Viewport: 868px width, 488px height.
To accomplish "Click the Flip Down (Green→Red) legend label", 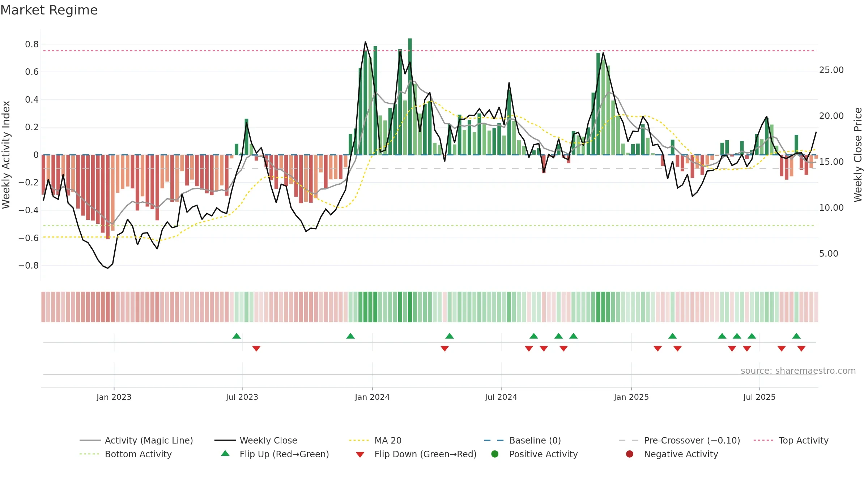I will [425, 454].
